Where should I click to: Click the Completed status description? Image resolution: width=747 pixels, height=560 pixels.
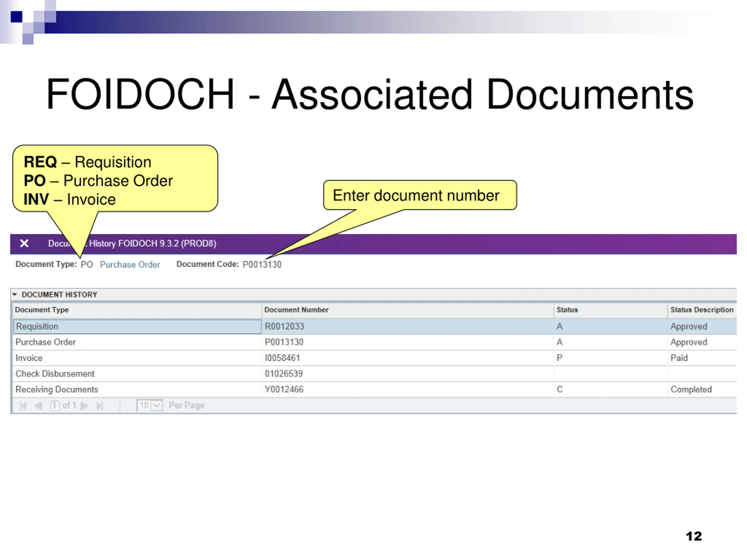(691, 390)
